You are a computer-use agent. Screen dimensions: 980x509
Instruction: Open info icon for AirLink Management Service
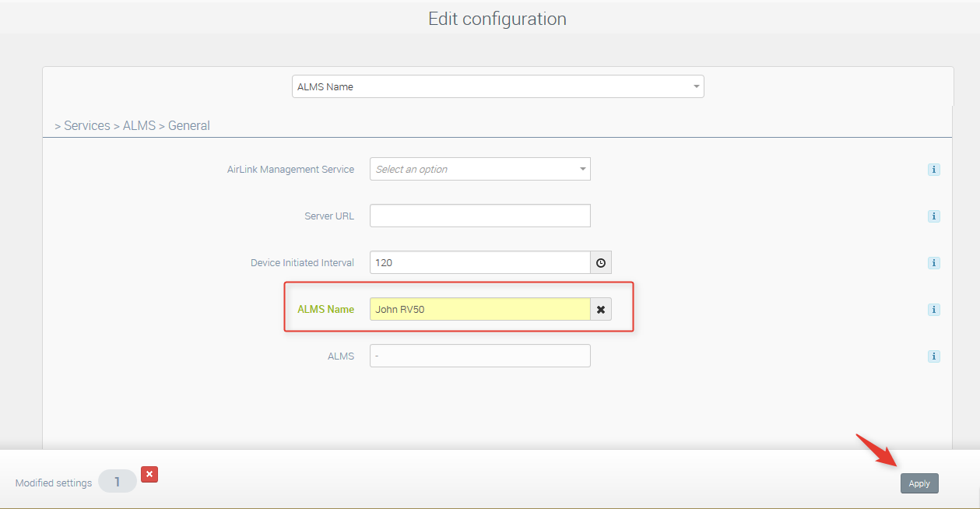click(x=933, y=170)
